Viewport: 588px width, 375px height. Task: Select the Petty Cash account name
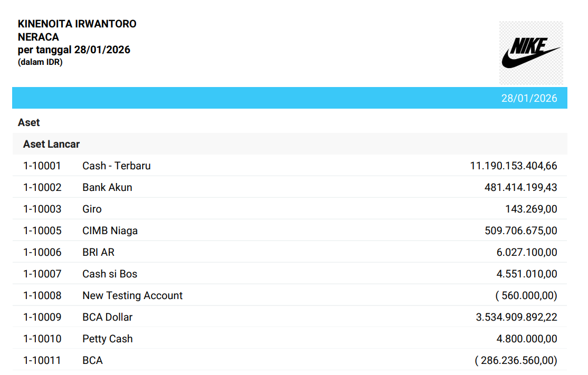coord(107,339)
